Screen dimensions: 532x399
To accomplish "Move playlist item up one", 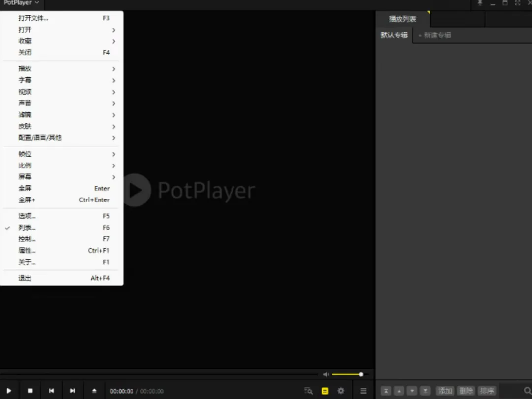I will pos(399,391).
